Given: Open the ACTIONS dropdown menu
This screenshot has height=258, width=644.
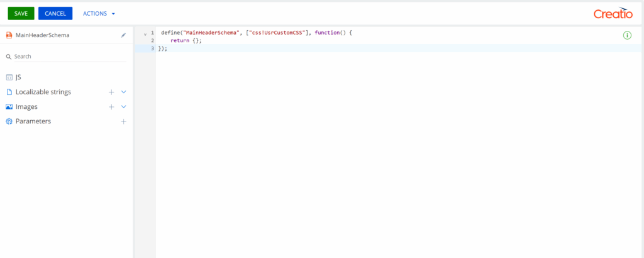Looking at the screenshot, I should (99, 13).
